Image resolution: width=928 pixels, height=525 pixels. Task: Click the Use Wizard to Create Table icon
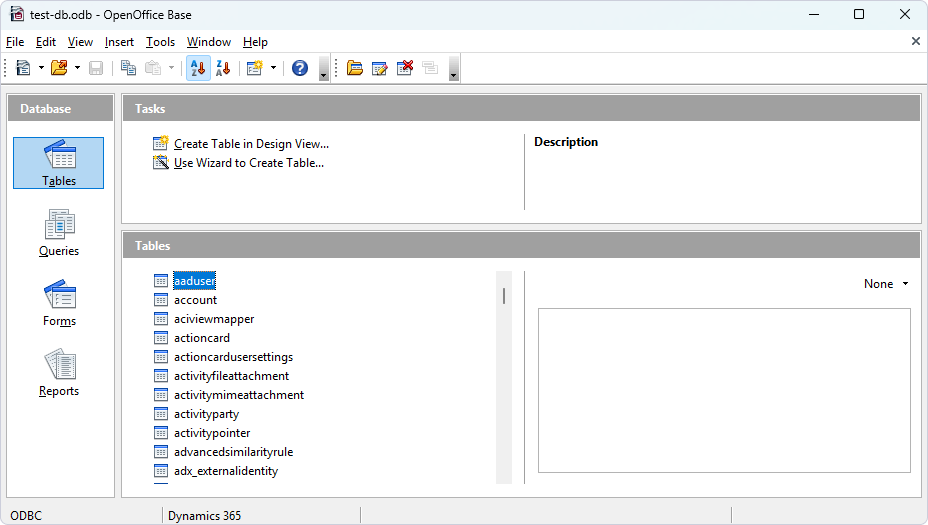click(x=160, y=162)
